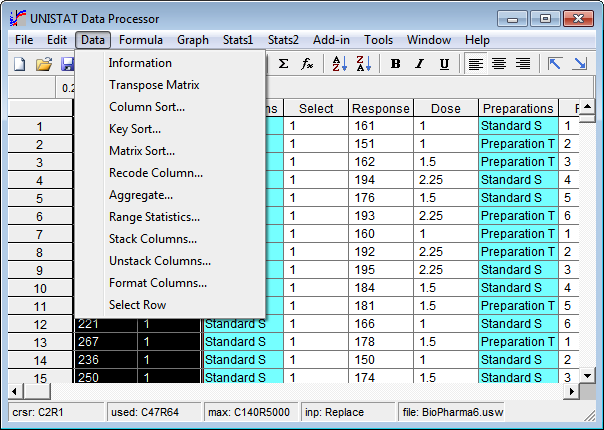604x430 pixels.
Task: Open the Edit menu
Action: [57, 40]
